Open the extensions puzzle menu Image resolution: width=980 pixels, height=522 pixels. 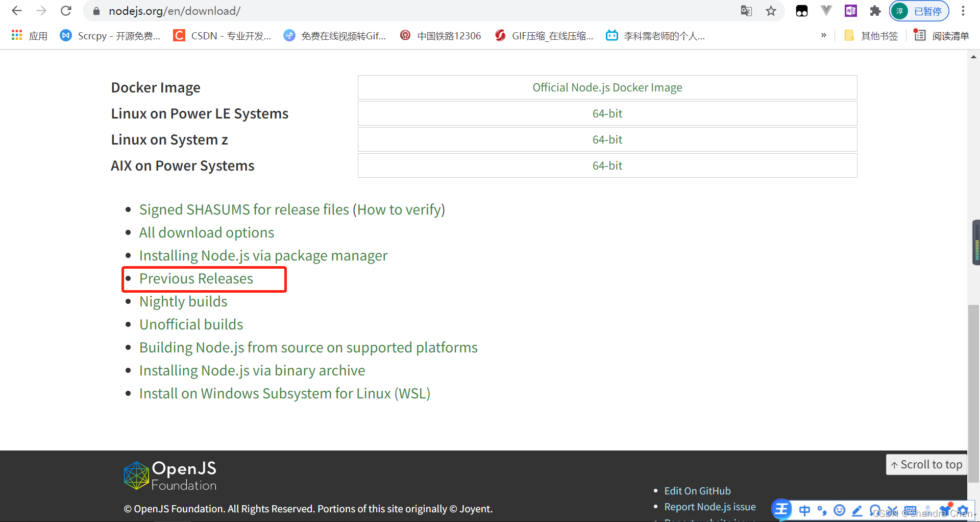pos(875,11)
